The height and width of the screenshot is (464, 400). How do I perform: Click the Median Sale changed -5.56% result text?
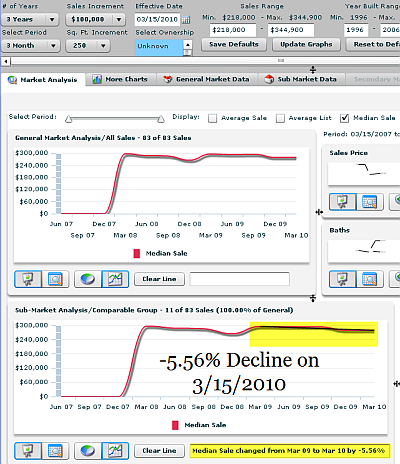(x=289, y=451)
